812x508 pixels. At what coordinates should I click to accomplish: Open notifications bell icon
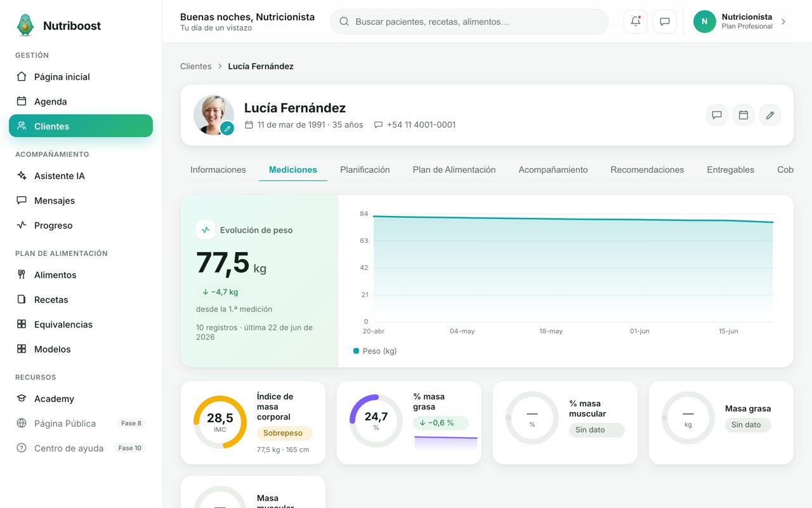pyautogui.click(x=636, y=22)
